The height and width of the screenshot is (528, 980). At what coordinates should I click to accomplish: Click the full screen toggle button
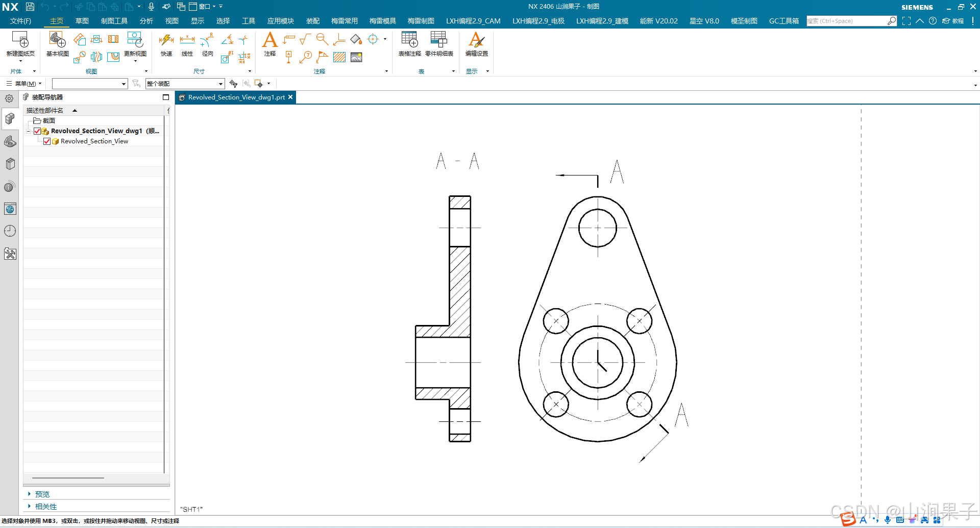click(906, 21)
